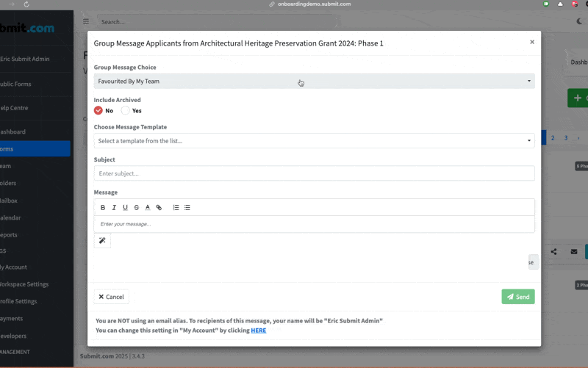Click the cloud extension icon in browser
588x368 pixels.
point(560,4)
